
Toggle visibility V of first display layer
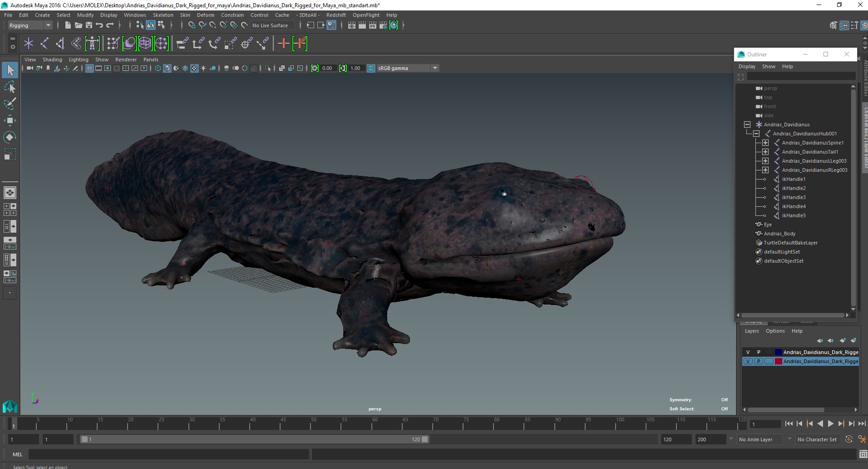pyautogui.click(x=748, y=352)
